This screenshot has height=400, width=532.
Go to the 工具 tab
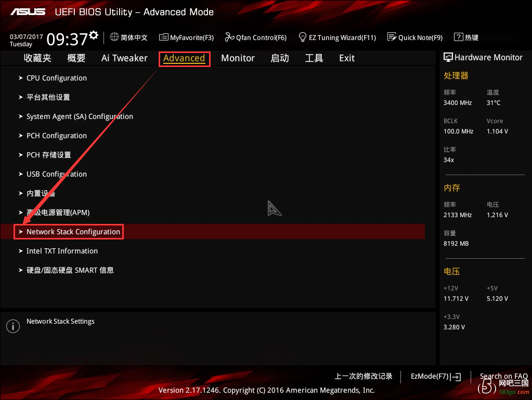point(314,58)
